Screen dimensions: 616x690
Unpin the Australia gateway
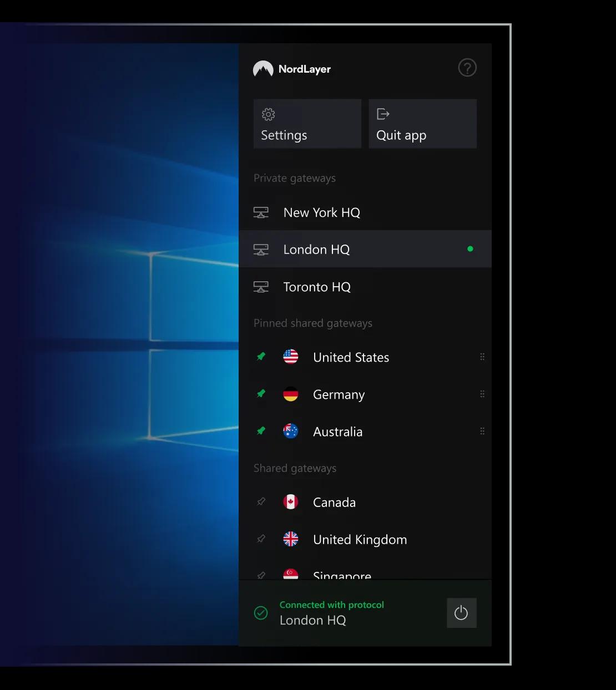261,431
